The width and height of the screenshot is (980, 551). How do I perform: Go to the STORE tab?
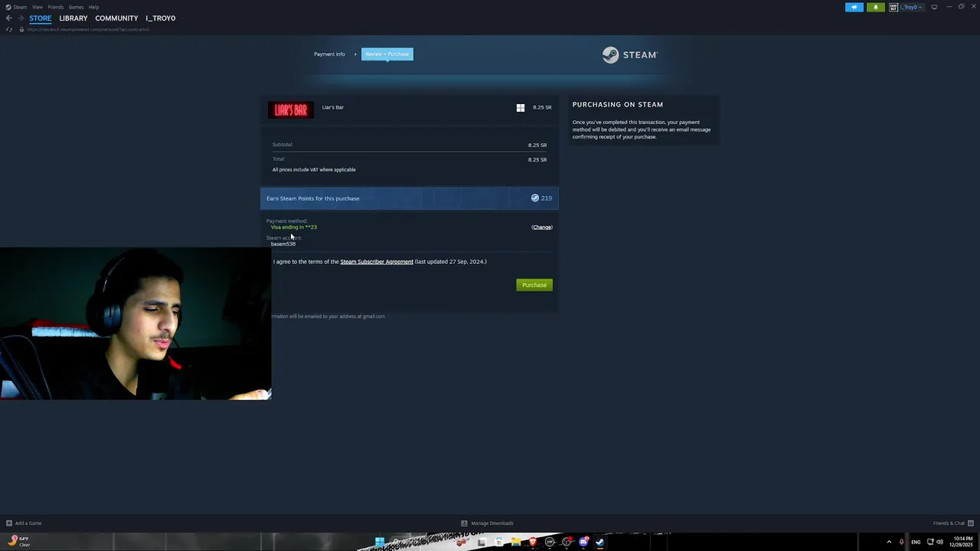tap(41, 18)
